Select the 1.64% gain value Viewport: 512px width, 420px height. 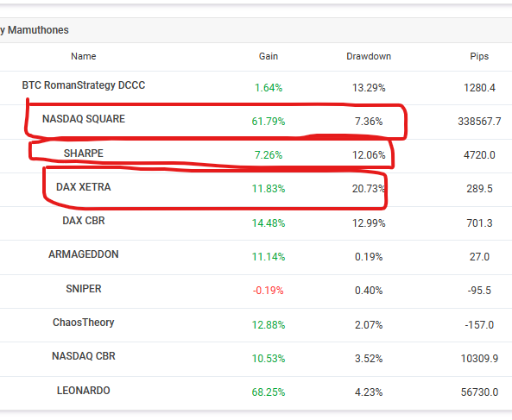click(269, 88)
